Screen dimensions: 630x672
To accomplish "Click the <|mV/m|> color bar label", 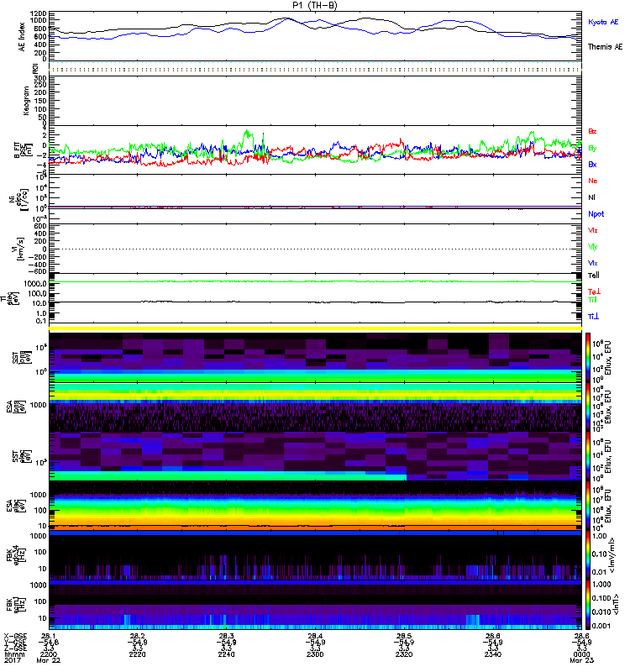I will 613,555.
